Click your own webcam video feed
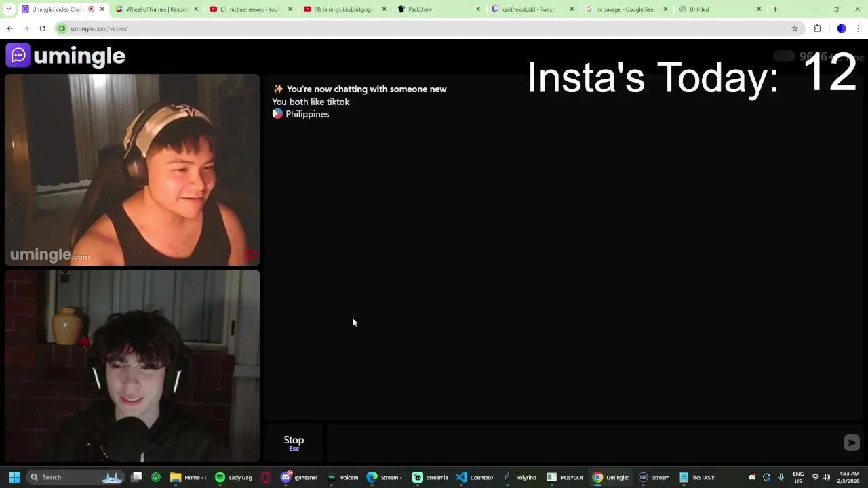This screenshot has height=488, width=868. [x=132, y=366]
